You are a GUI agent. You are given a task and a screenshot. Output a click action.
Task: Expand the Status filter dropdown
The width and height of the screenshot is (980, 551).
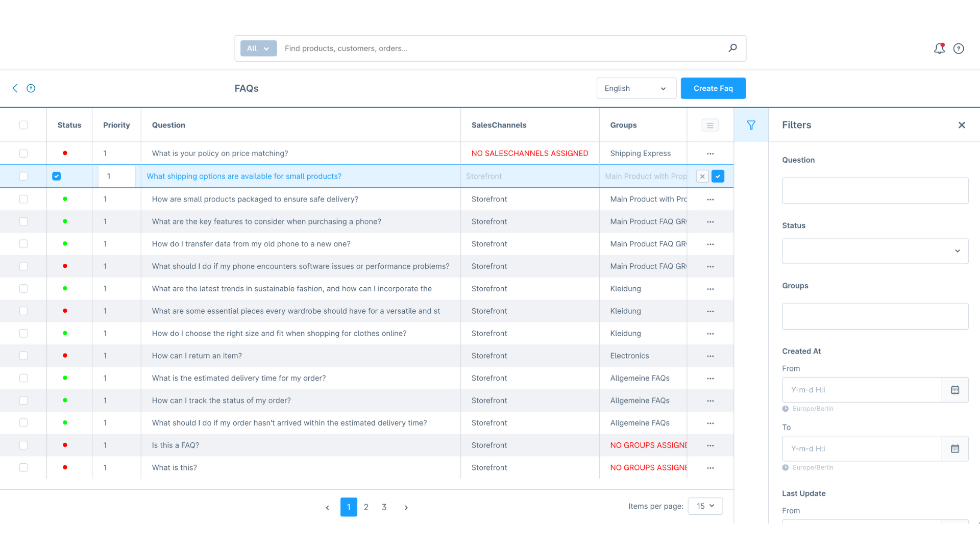[875, 251]
